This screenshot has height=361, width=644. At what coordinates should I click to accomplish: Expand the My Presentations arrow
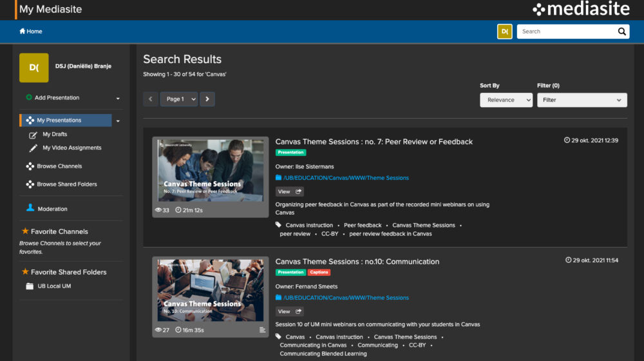118,121
